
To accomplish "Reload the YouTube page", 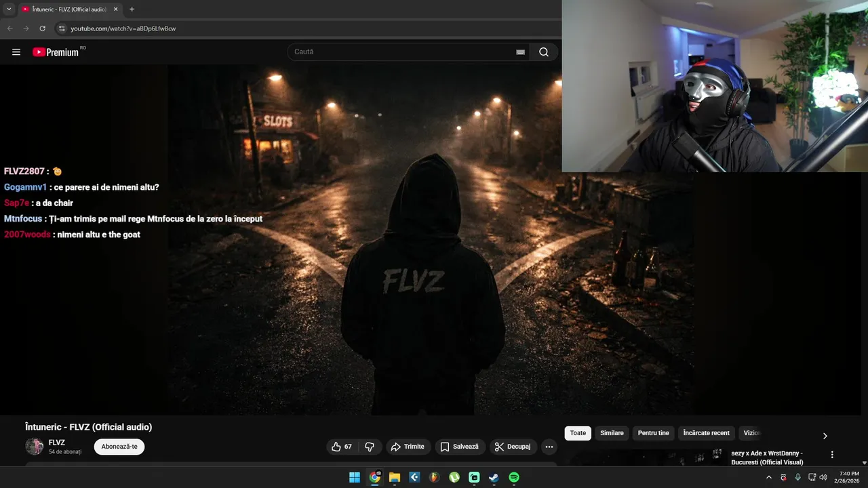I will pos(42,28).
